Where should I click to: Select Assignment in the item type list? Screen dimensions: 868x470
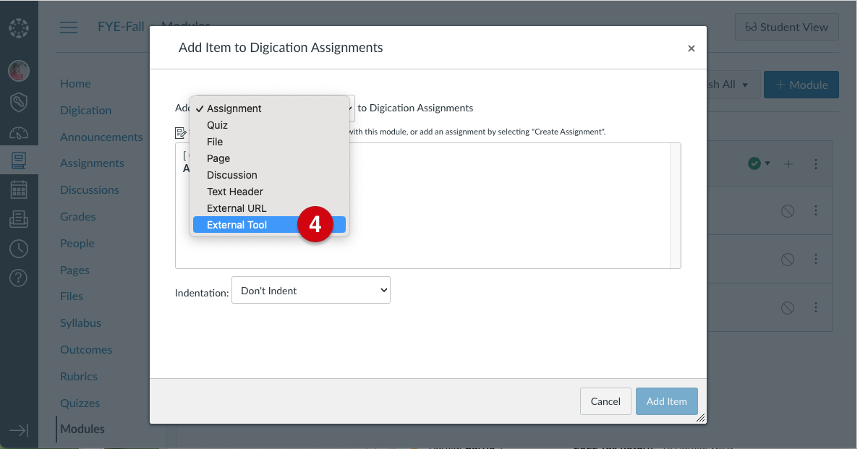(x=269, y=108)
